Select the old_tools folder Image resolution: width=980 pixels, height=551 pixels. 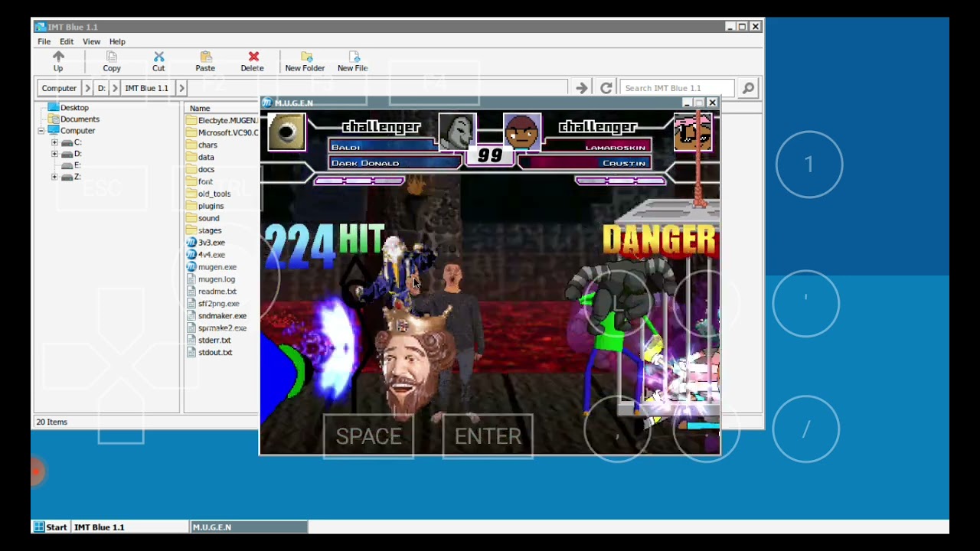(x=208, y=194)
